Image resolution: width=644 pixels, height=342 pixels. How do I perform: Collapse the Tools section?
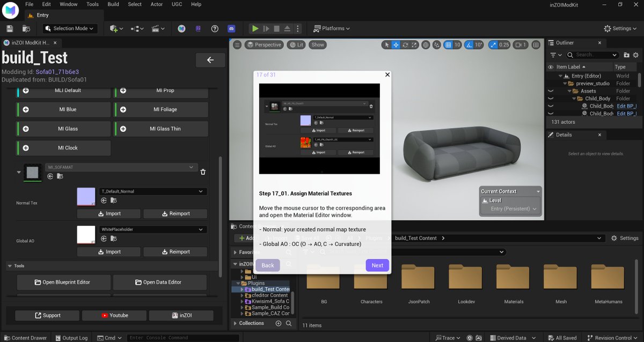[x=10, y=266]
